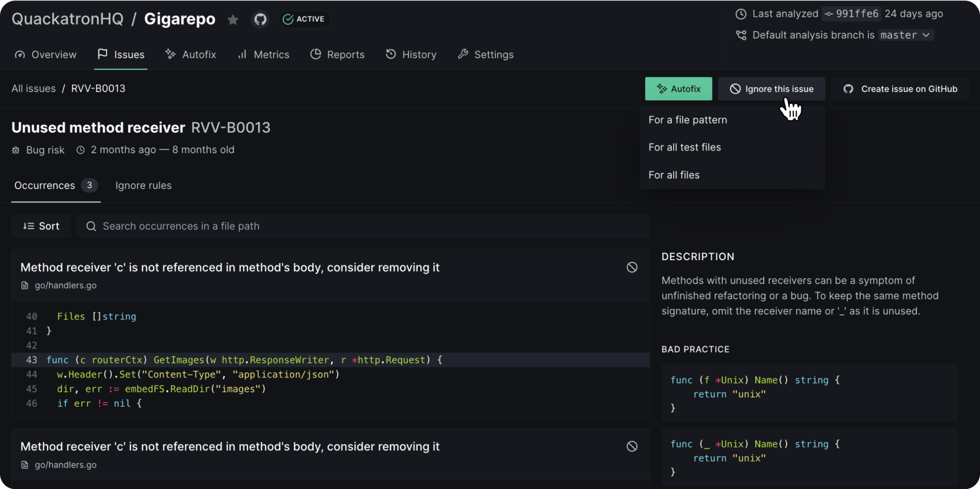Open the GitHub icon next to Gigarepo
The image size is (980, 489).
pos(260,20)
